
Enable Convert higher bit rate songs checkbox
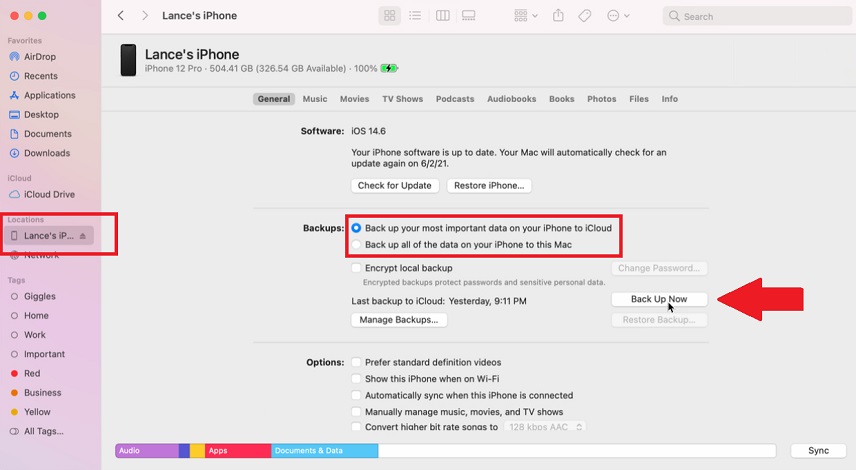click(356, 427)
